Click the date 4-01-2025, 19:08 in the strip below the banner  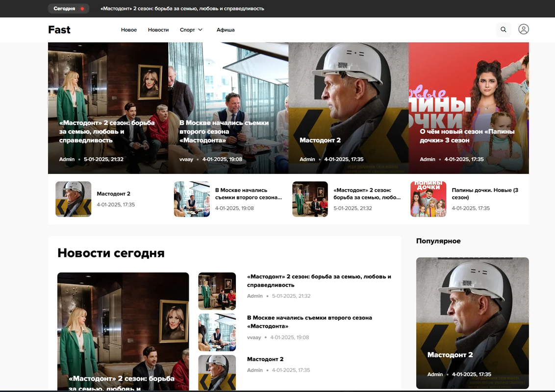[234, 208]
